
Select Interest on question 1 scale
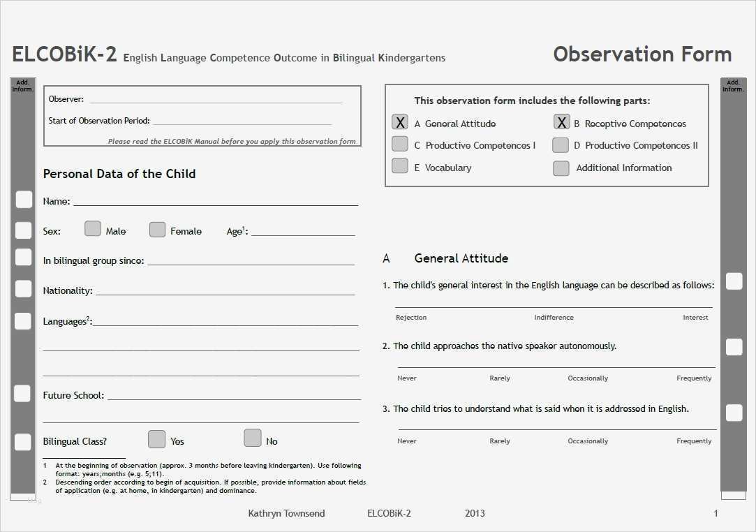[x=695, y=318]
